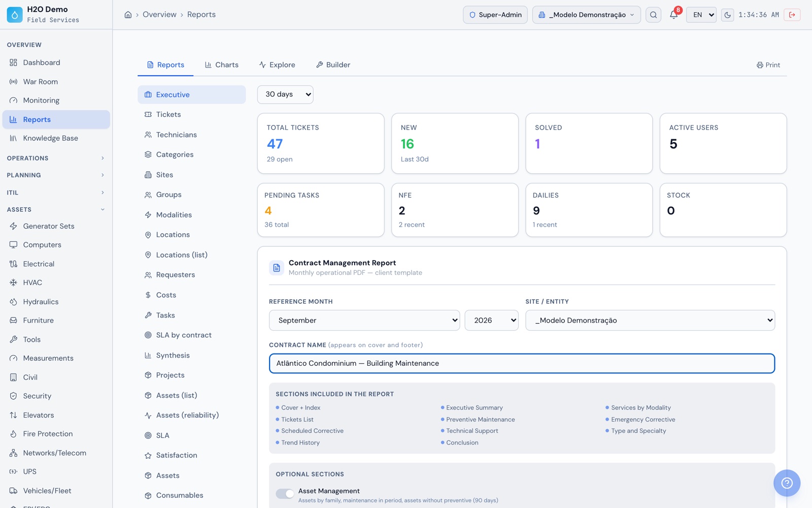This screenshot has width=812, height=508.
Task: Expand the OPERATIONS sidebar section
Action: pyautogui.click(x=56, y=158)
